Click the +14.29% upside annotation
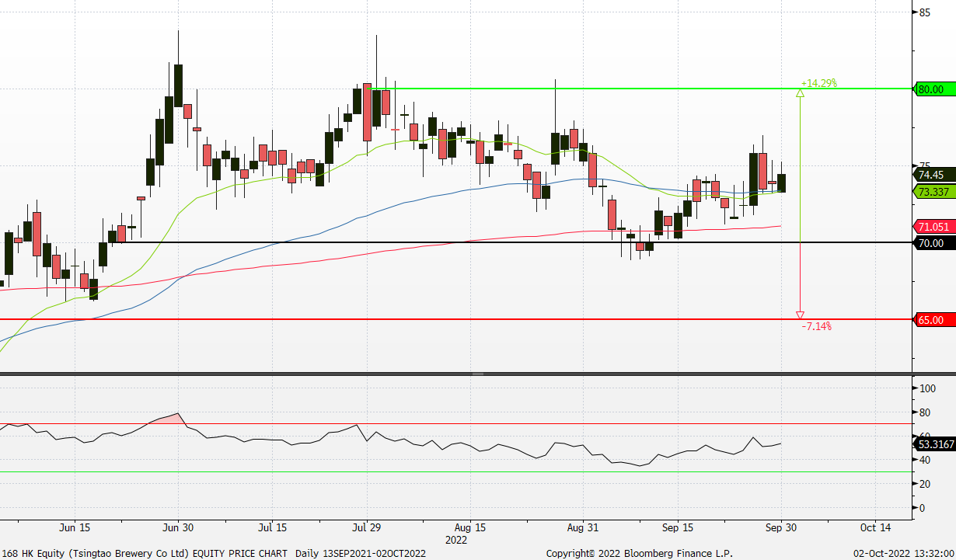 818,83
